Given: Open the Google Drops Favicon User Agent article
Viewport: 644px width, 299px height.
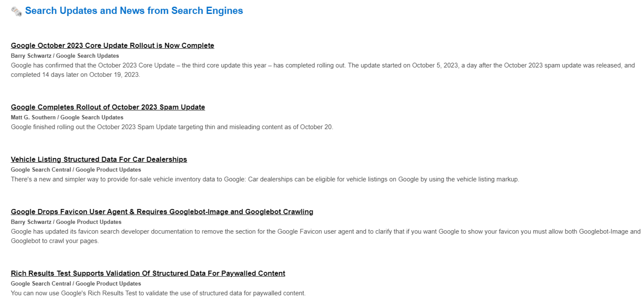Looking at the screenshot, I should click(162, 212).
